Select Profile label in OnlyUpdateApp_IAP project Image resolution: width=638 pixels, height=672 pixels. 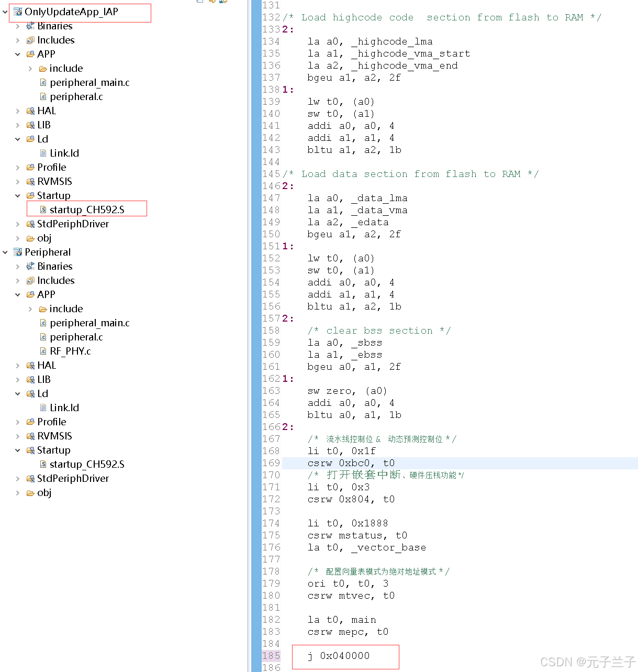(52, 167)
